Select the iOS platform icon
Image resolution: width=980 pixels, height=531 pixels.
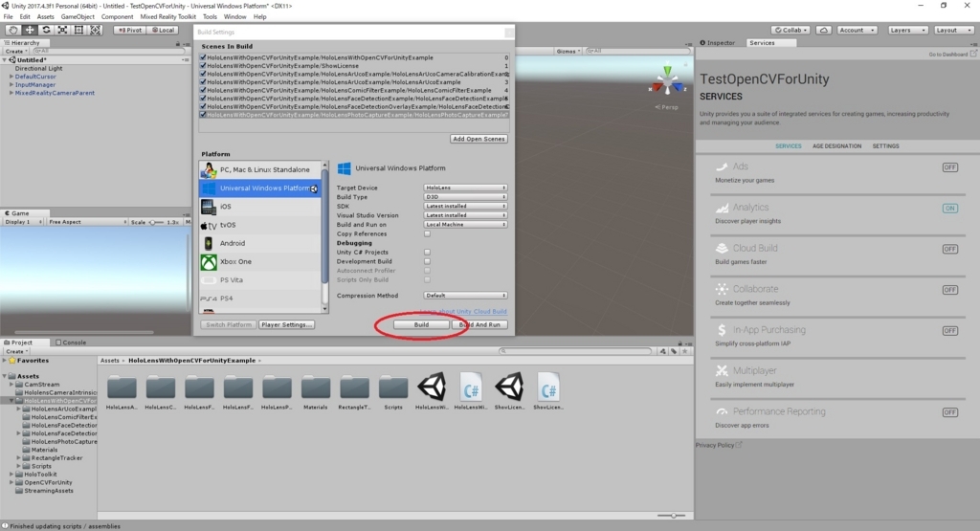[x=209, y=207]
